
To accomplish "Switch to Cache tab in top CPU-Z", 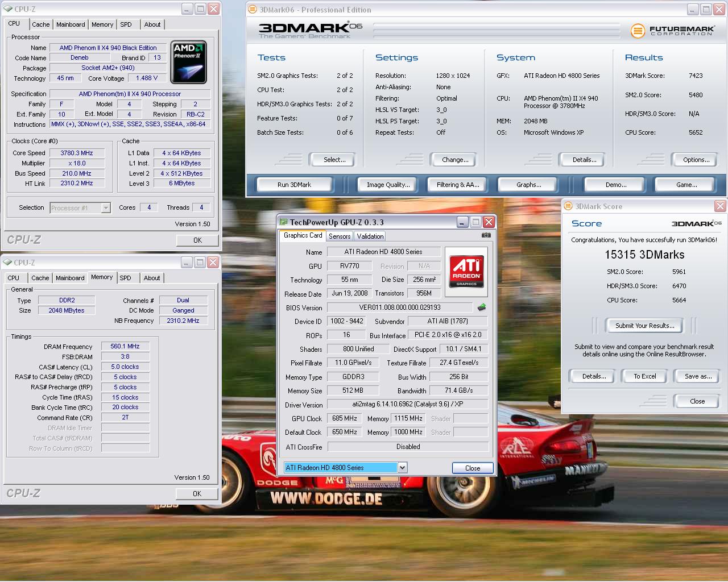I will pos(40,24).
